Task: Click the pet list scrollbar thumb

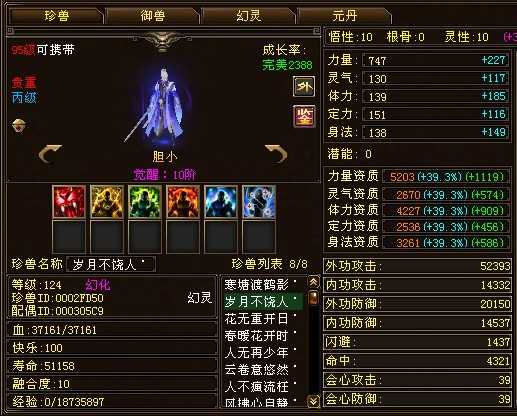Action: [x=314, y=298]
